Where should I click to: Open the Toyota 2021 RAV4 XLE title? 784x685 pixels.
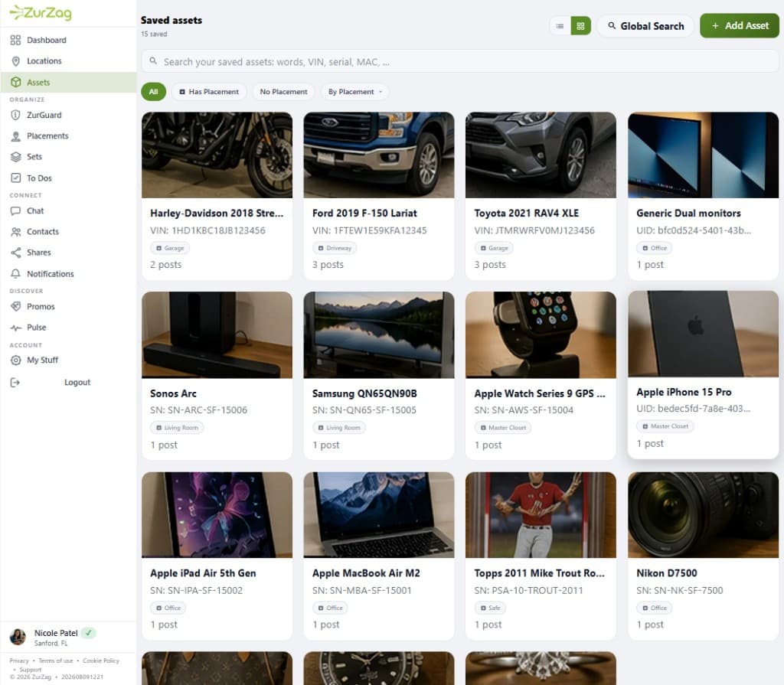[x=527, y=213]
